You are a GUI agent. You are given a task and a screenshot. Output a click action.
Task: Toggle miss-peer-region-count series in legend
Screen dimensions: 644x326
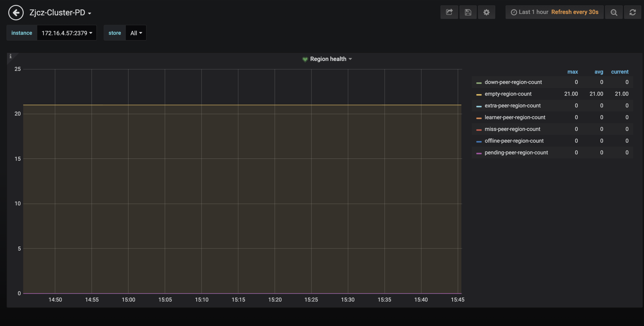[512, 129]
